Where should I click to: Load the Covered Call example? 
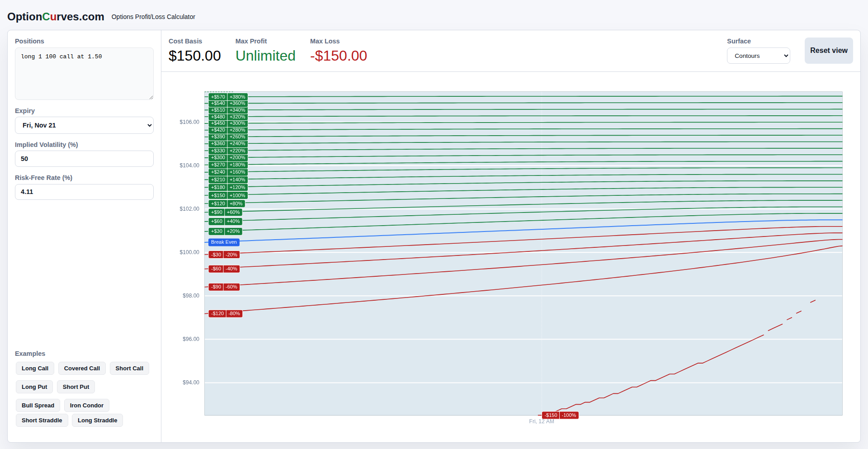coord(82,369)
